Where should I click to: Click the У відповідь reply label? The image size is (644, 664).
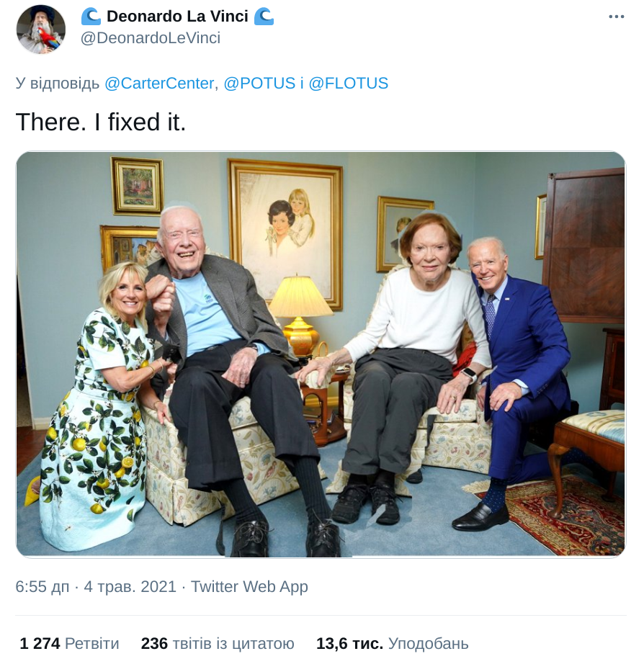click(x=58, y=84)
